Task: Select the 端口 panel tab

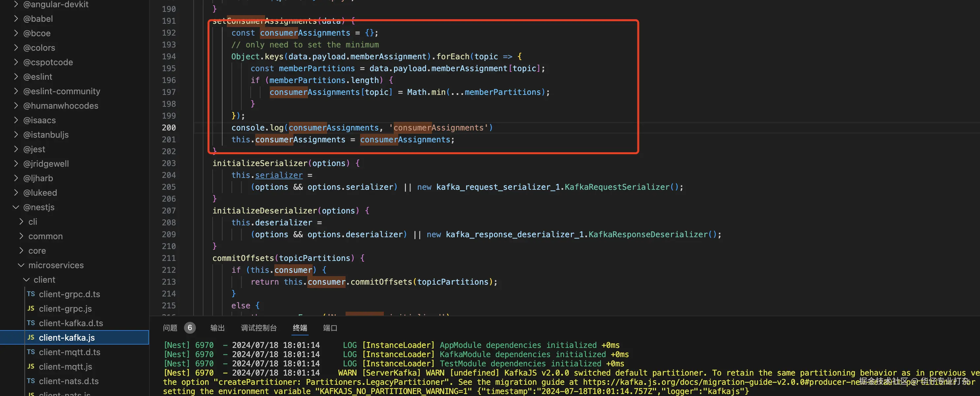Action: [x=330, y=327]
